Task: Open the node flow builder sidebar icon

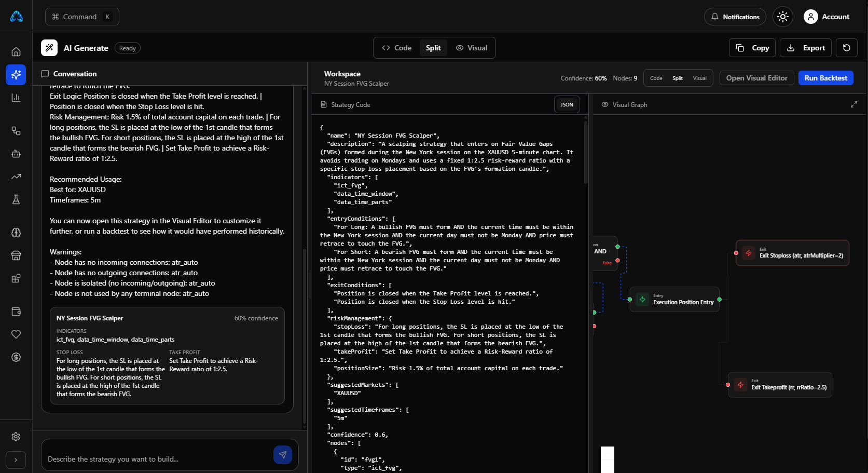Action: (16, 131)
